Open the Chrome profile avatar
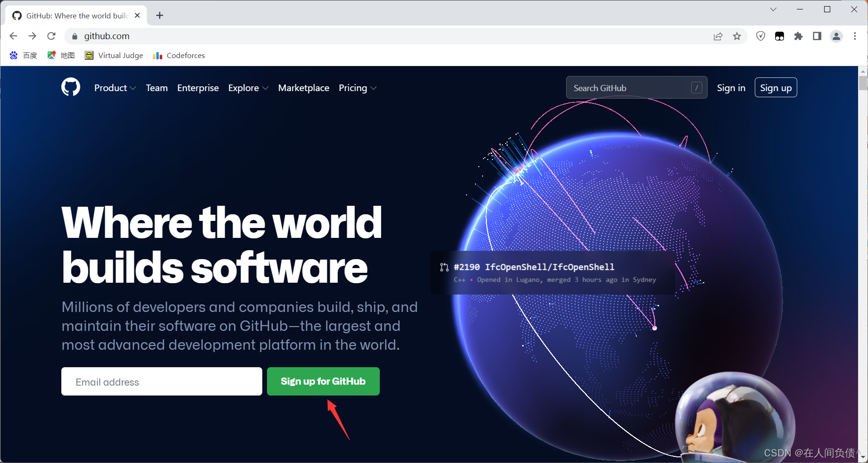The width and height of the screenshot is (868, 463). click(836, 36)
